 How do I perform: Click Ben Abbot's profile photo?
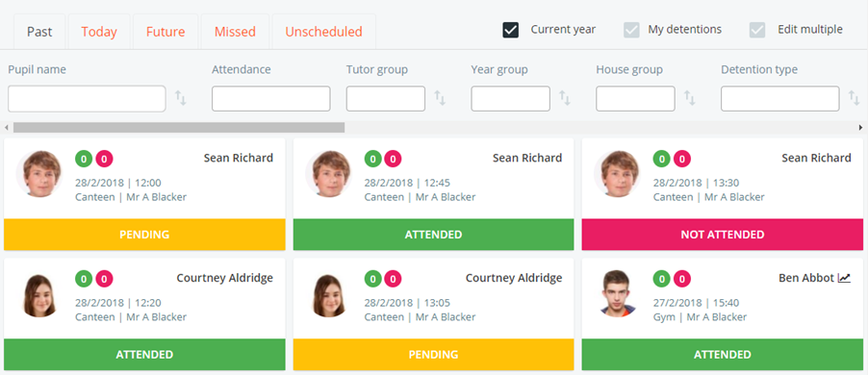(618, 293)
